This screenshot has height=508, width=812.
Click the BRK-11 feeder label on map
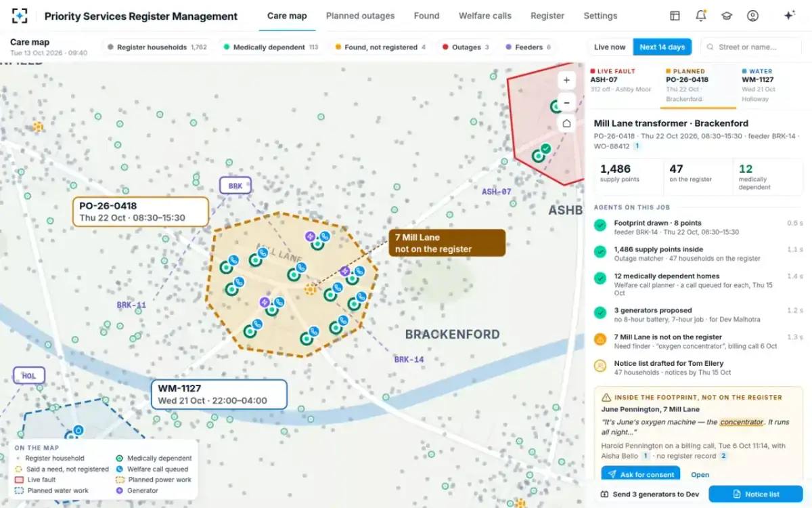131,305
